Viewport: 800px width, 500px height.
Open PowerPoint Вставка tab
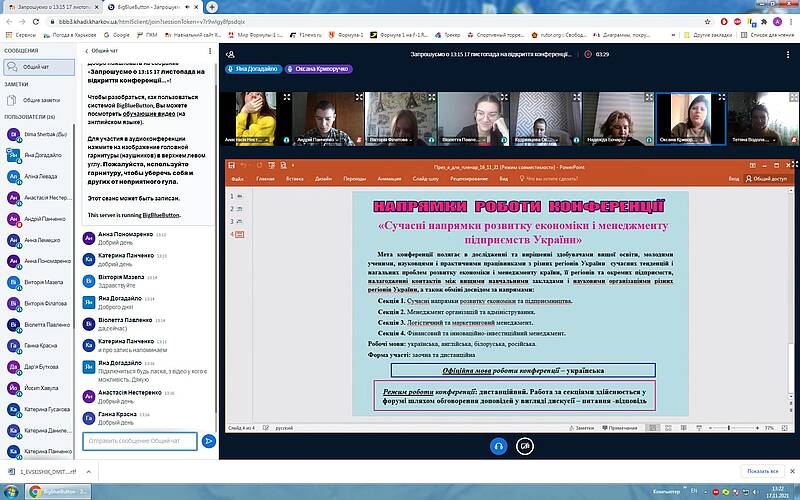point(295,179)
